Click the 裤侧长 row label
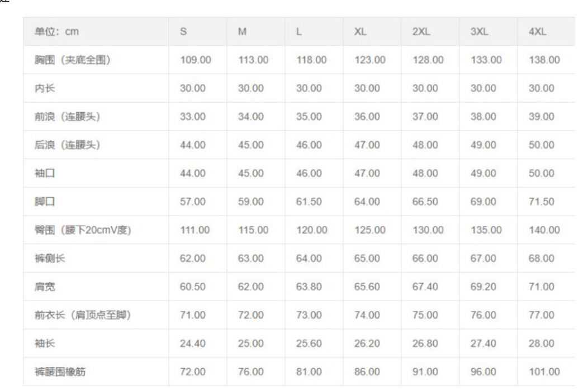 (50, 258)
